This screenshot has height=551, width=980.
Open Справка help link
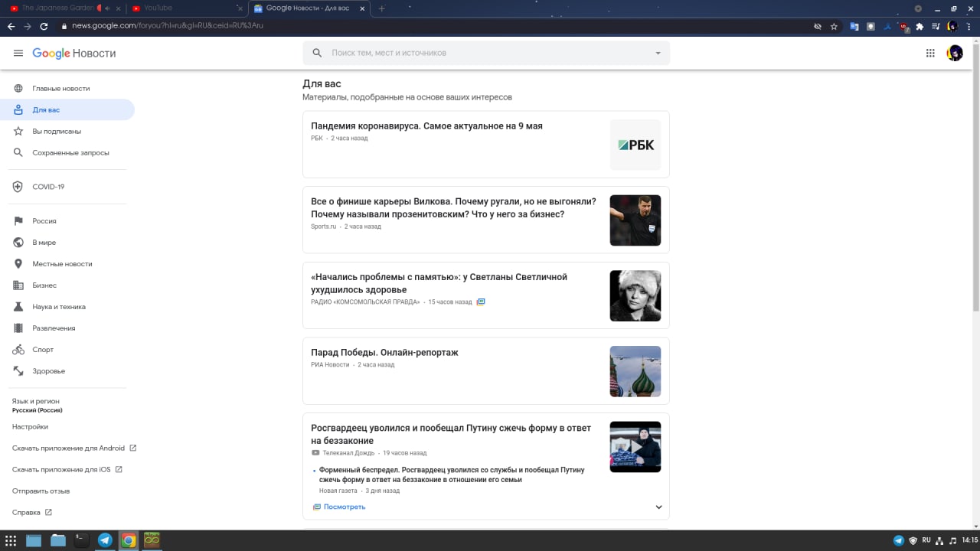(x=32, y=512)
